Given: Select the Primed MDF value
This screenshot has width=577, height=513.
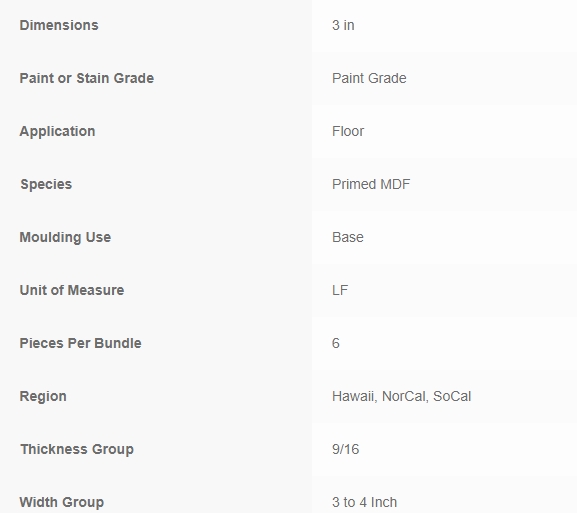Looking at the screenshot, I should click(x=371, y=184).
